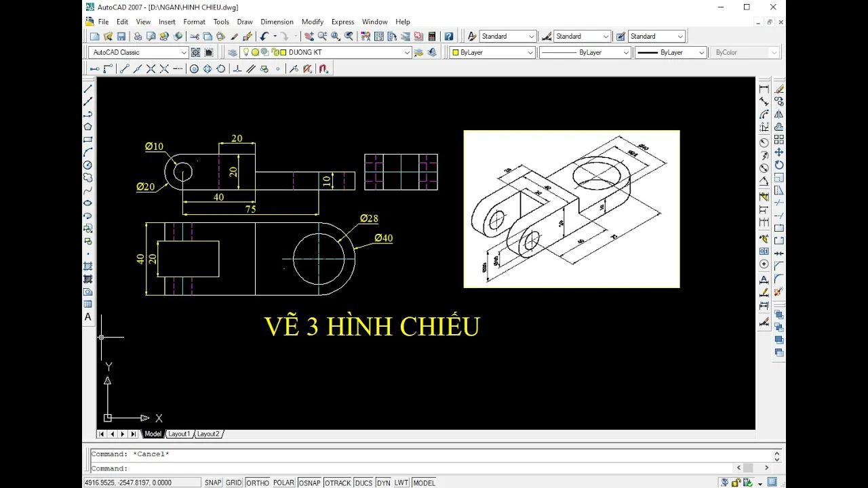The width and height of the screenshot is (868, 488).
Task: Click the Undo arrow icon
Action: tap(264, 37)
